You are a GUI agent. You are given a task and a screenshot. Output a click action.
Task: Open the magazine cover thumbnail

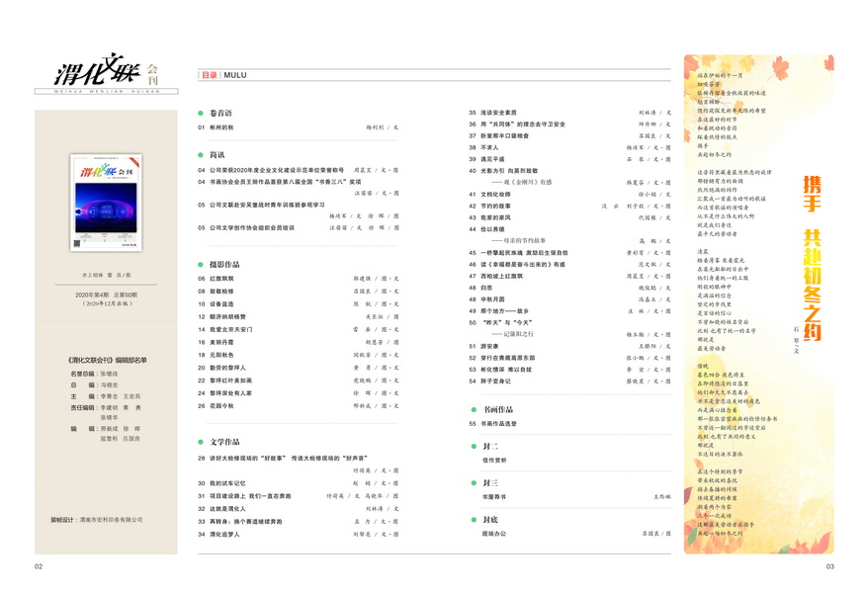tap(106, 202)
